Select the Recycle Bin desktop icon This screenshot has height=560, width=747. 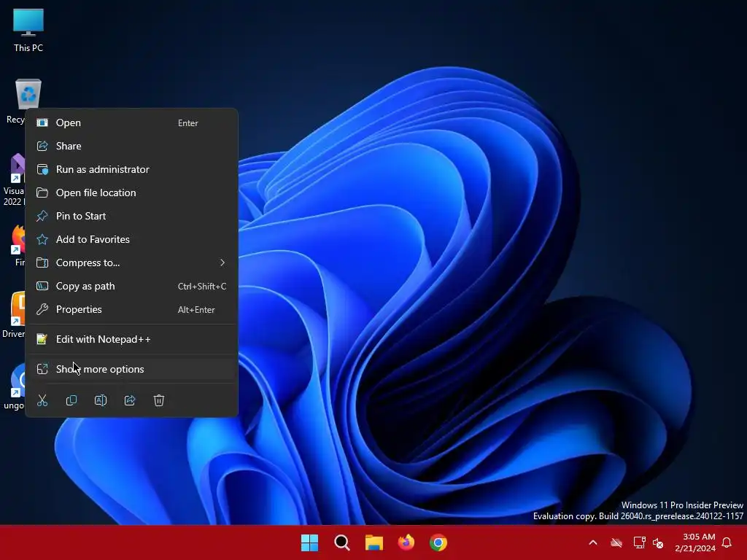pos(28,93)
